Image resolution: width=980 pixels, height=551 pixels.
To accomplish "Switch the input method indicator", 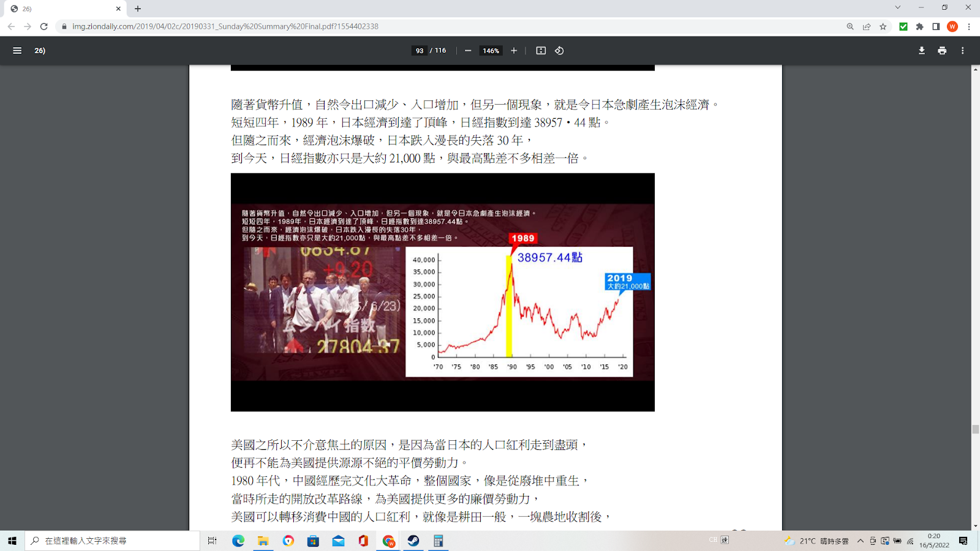I will [x=725, y=540].
